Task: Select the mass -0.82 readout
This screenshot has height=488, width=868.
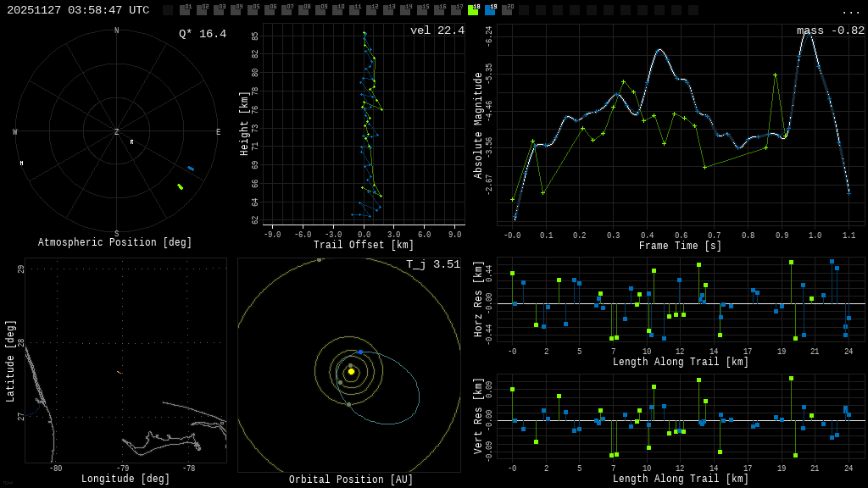Action: pos(830,30)
